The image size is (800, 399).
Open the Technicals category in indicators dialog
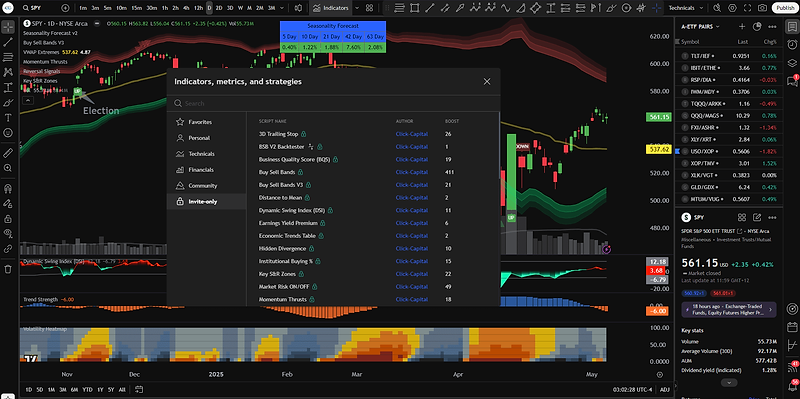(x=206, y=154)
